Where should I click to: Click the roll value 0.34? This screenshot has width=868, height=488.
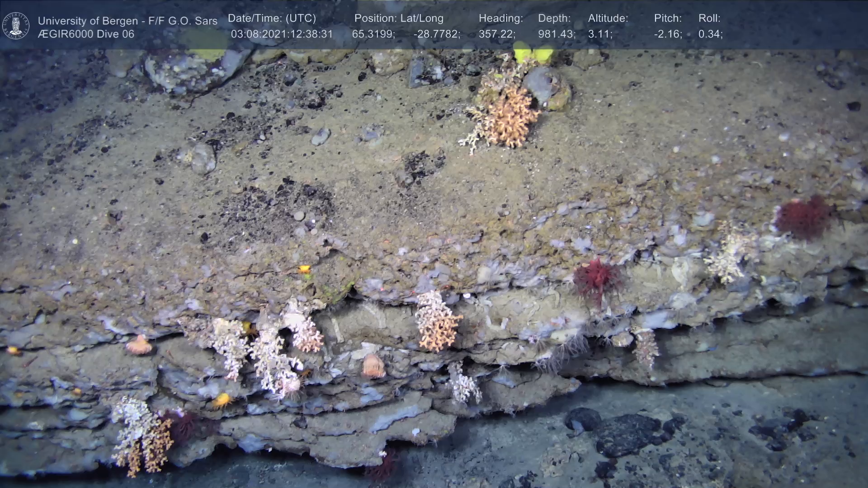[x=710, y=34]
